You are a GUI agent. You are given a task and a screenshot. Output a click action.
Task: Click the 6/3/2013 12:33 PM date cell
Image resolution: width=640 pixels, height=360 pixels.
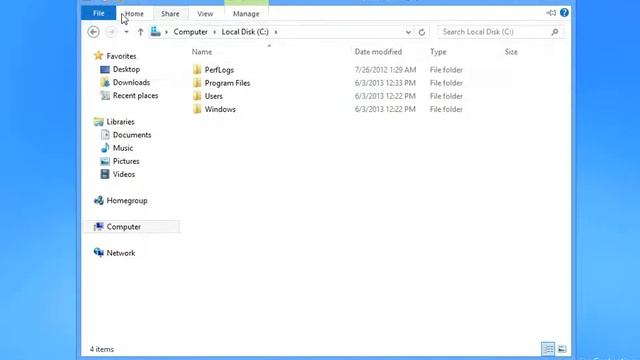tap(385, 83)
